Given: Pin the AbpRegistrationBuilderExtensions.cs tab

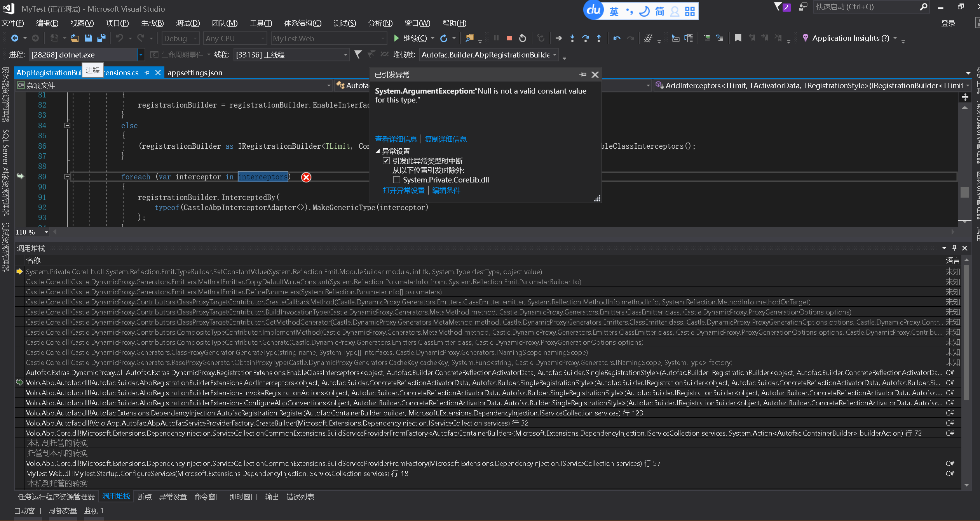Looking at the screenshot, I should click(147, 73).
